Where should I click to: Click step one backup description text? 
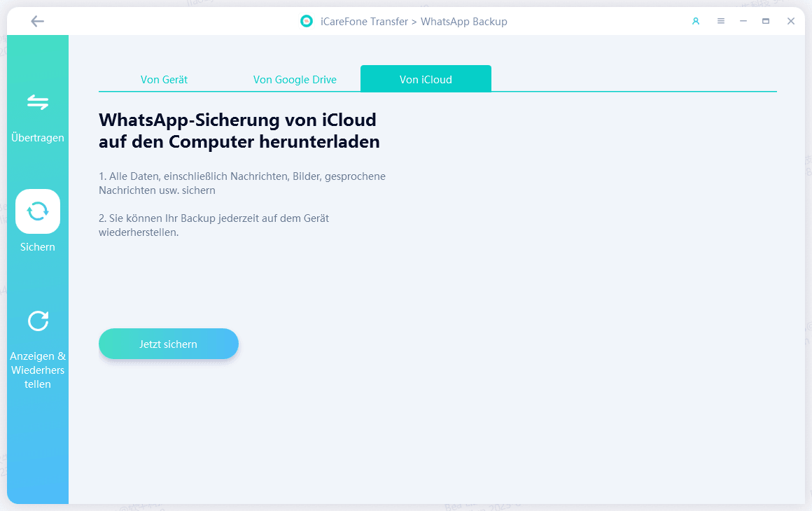point(241,183)
